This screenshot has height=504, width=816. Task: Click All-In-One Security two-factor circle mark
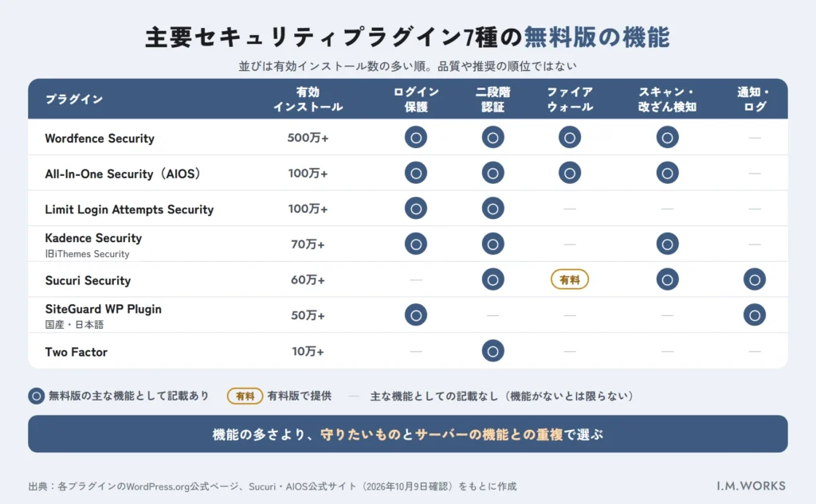tap(492, 173)
